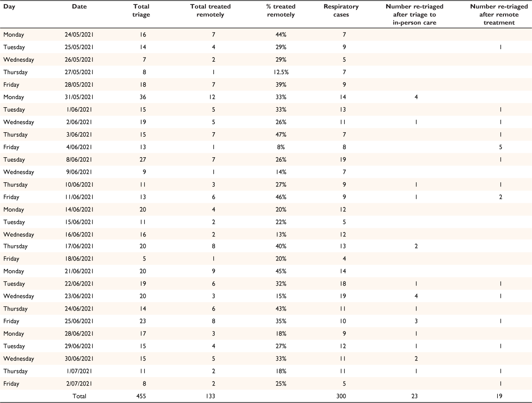
Task: Click the 'Total' row label
Action: click(79, 396)
